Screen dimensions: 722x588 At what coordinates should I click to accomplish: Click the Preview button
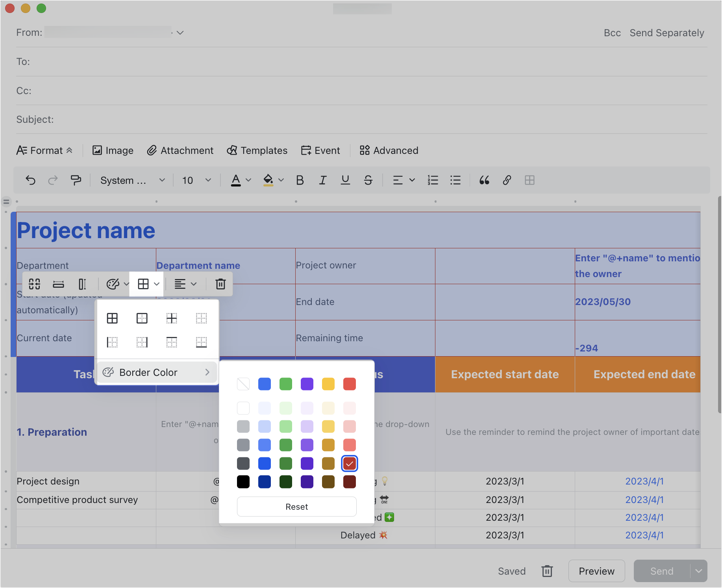click(596, 571)
